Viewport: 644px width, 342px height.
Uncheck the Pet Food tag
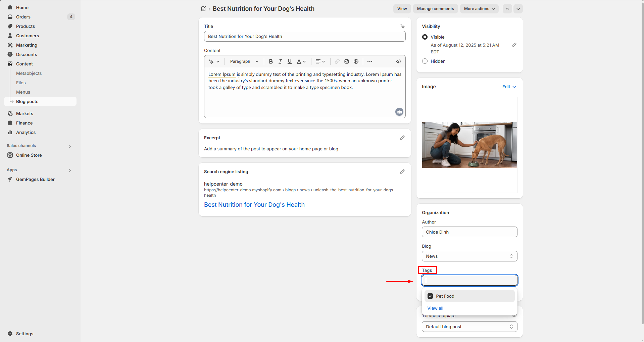tap(430, 296)
